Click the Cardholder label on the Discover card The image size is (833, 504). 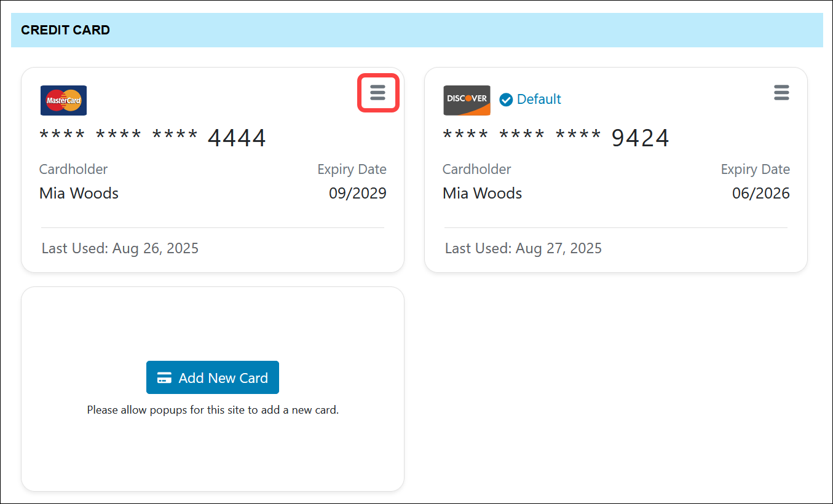476,170
